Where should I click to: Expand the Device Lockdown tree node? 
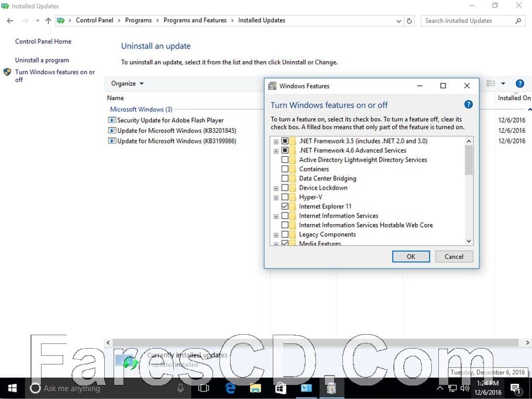276,188
